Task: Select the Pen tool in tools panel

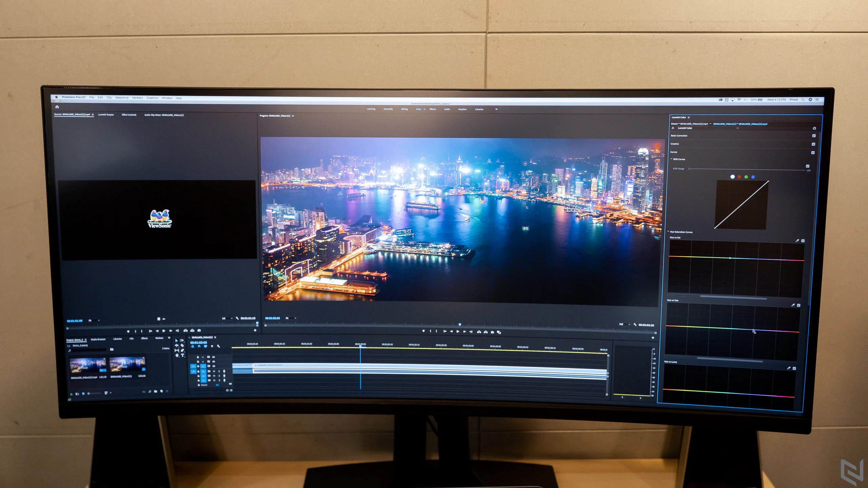Action: tap(183, 350)
